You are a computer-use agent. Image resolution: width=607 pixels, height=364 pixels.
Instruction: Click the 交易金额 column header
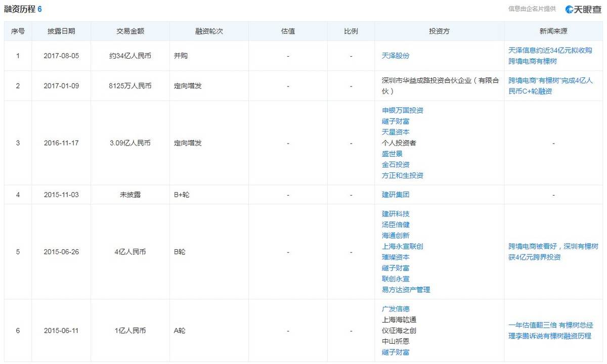[x=130, y=31]
